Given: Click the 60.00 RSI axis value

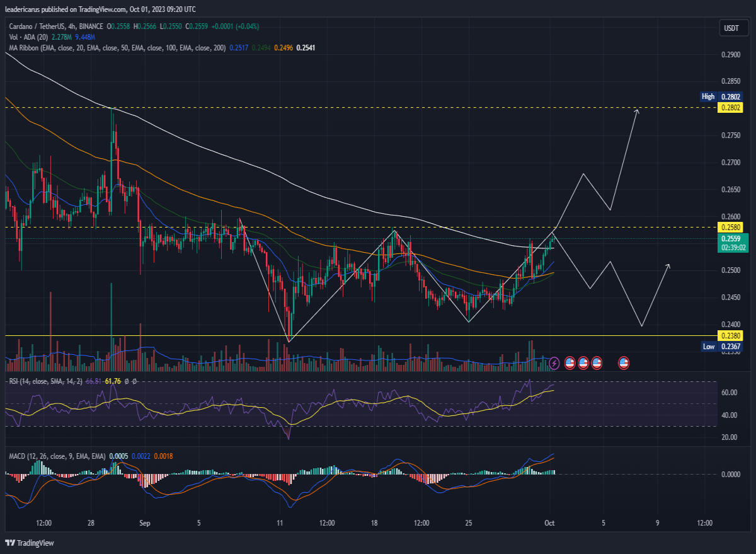Looking at the screenshot, I should [730, 393].
